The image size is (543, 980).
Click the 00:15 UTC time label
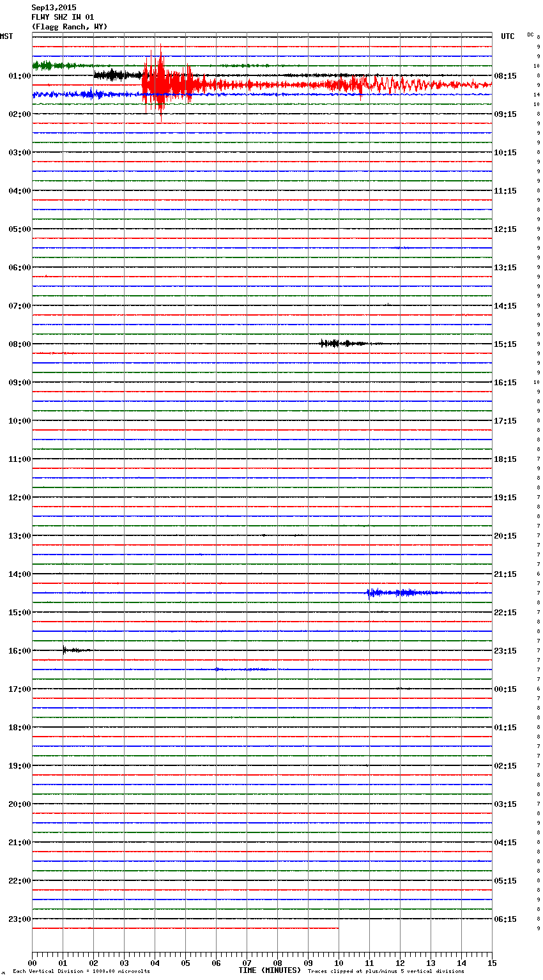[505, 689]
